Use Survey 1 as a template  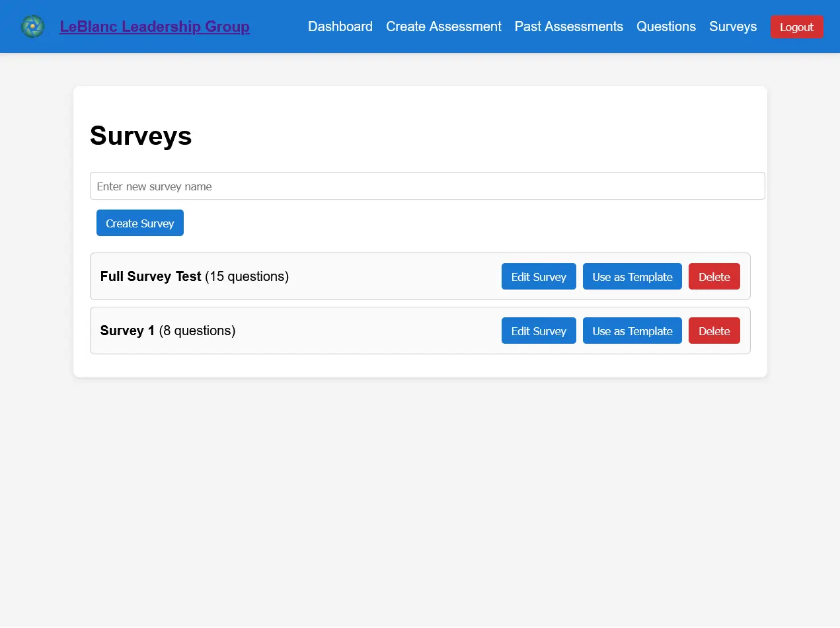pyautogui.click(x=632, y=331)
